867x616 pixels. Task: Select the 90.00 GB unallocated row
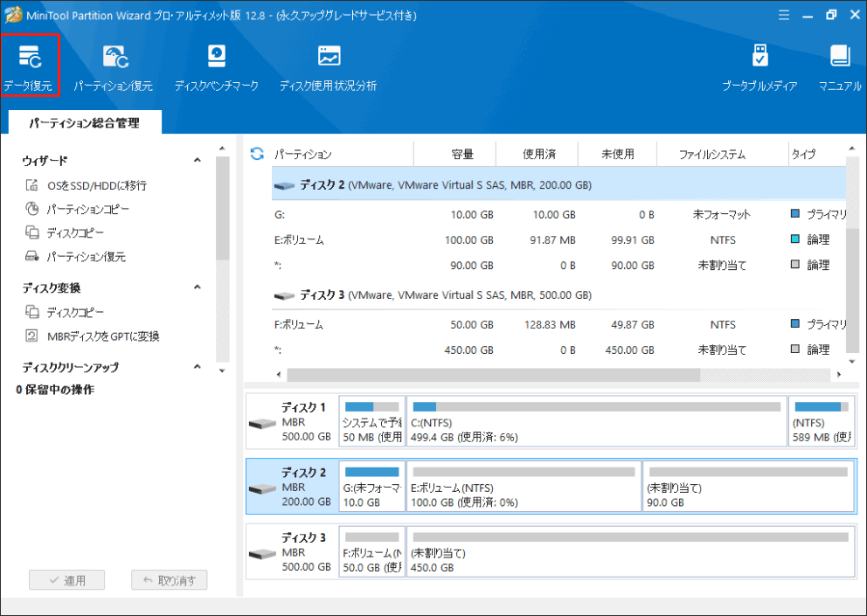[x=558, y=266]
